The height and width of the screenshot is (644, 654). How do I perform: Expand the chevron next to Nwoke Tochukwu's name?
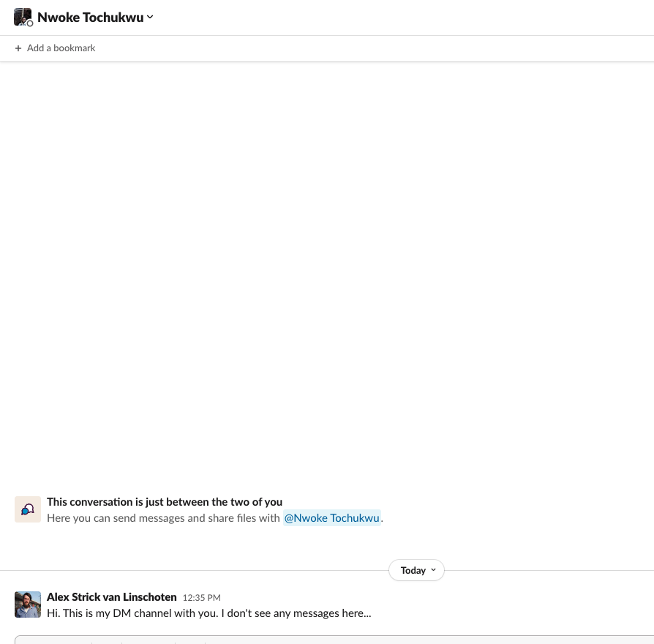(150, 17)
